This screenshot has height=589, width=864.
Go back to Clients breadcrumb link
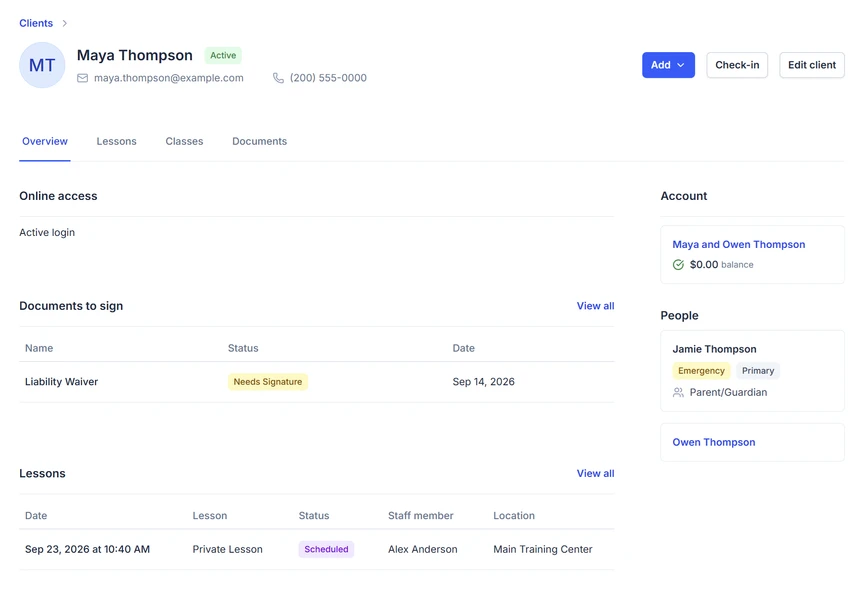[36, 23]
